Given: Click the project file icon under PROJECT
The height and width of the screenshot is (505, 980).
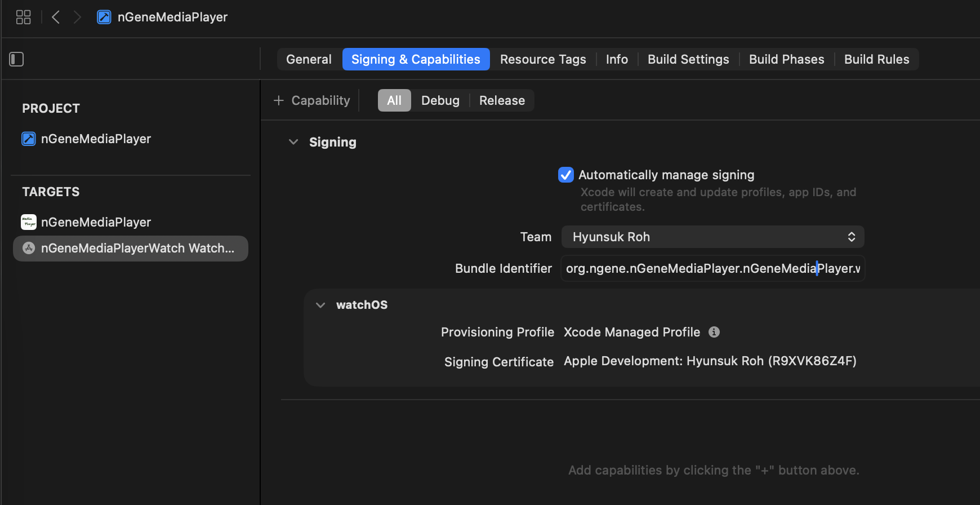Looking at the screenshot, I should [29, 139].
